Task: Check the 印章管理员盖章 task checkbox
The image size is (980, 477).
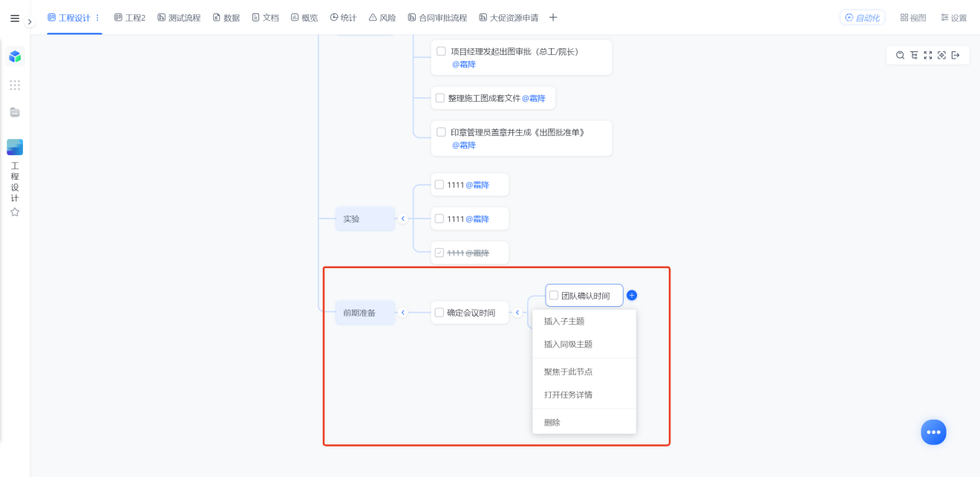Action: coord(441,132)
